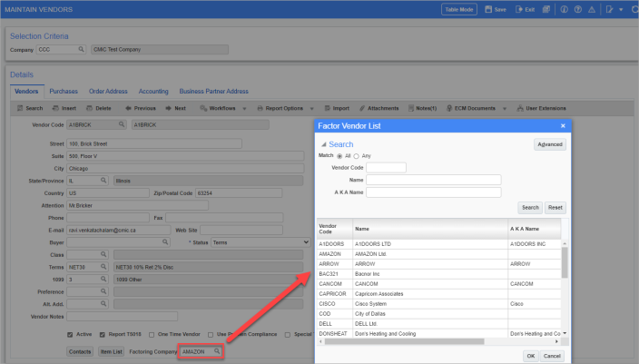This screenshot has width=639, height=364.
Task: Open User Extensions toolbar item
Action: (541, 108)
